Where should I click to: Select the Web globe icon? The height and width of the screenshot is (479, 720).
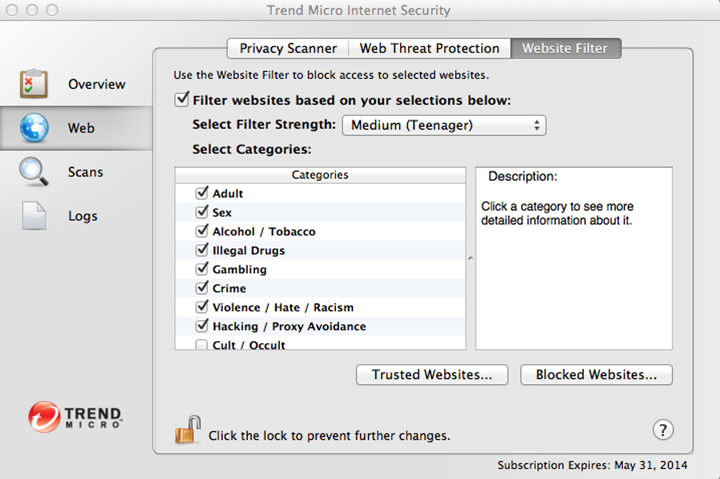34,128
